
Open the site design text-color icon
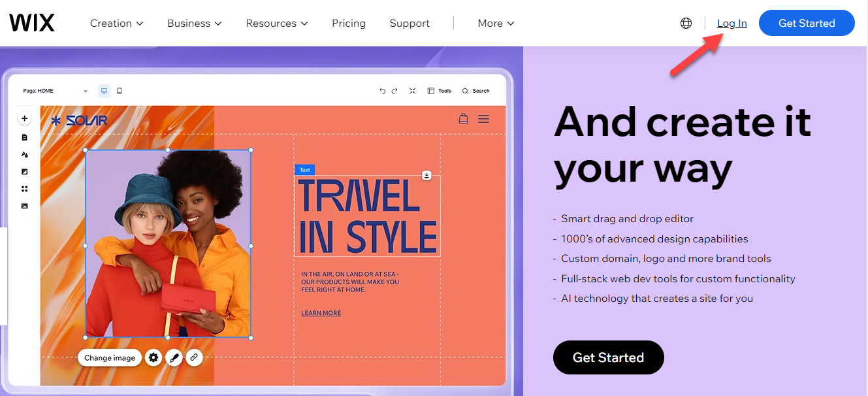pyautogui.click(x=24, y=155)
